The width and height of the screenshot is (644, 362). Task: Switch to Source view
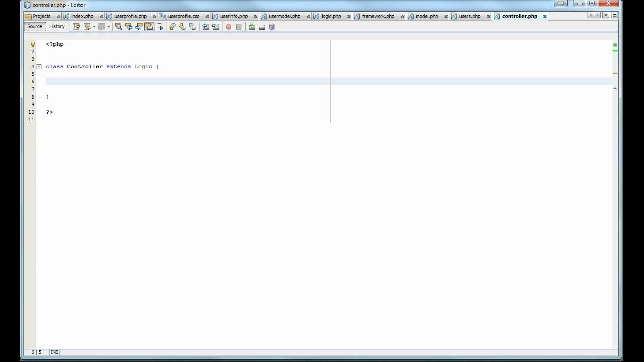pyautogui.click(x=35, y=26)
